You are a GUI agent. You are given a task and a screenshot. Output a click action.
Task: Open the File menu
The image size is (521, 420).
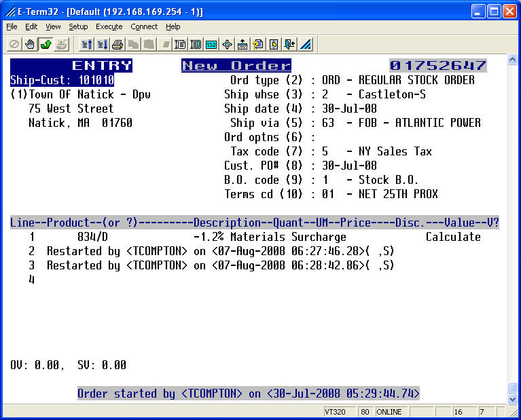[12, 26]
